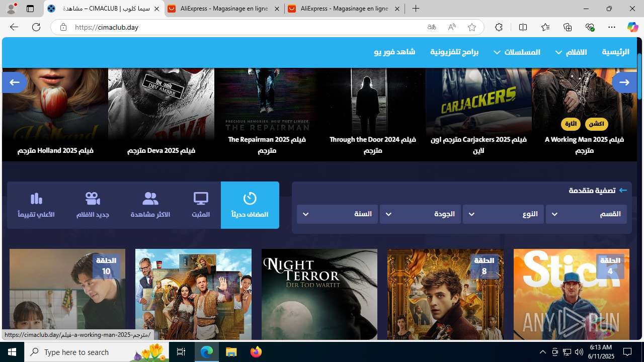Image resolution: width=644 pixels, height=362 pixels.
Task: Open Carjackers 2025 movie link
Action: (478, 145)
